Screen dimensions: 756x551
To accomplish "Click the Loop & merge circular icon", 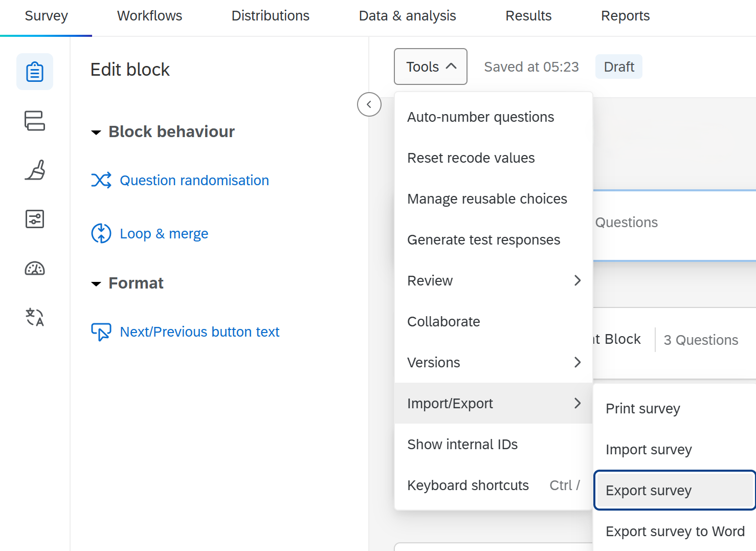I will [x=101, y=233].
